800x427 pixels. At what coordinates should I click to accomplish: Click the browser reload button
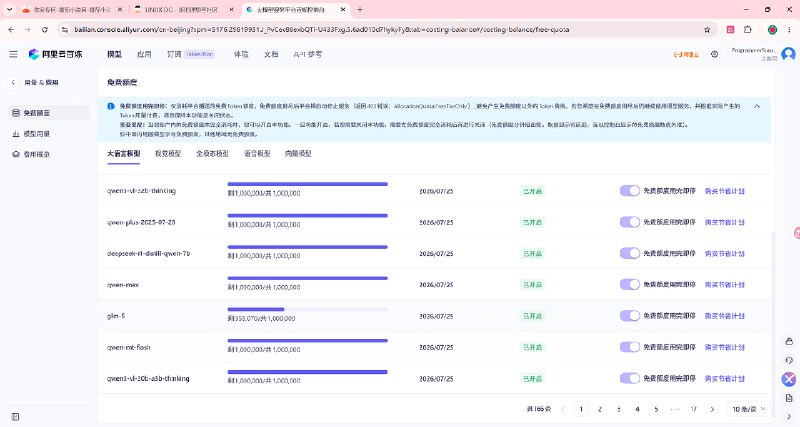45,30
